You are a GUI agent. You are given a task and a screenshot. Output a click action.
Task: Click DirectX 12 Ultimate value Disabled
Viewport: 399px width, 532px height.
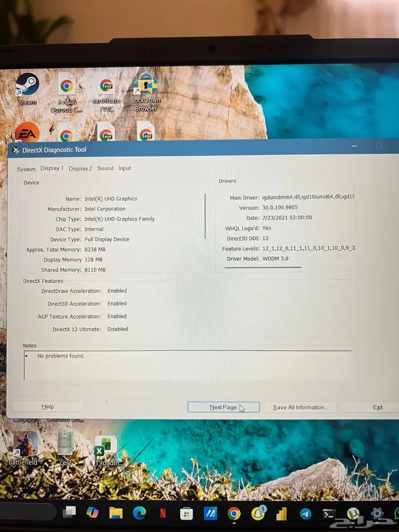[x=118, y=329]
